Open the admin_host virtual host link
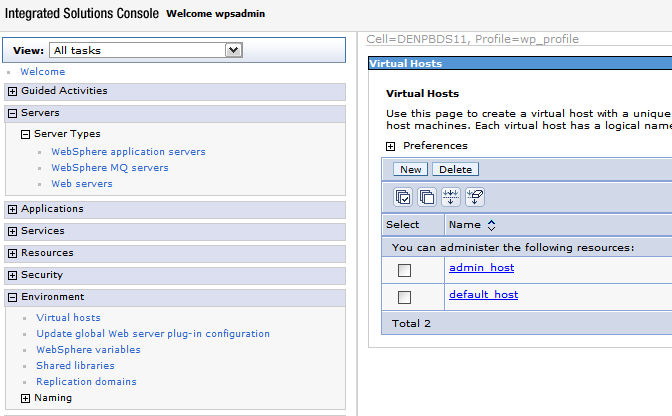 pos(481,268)
